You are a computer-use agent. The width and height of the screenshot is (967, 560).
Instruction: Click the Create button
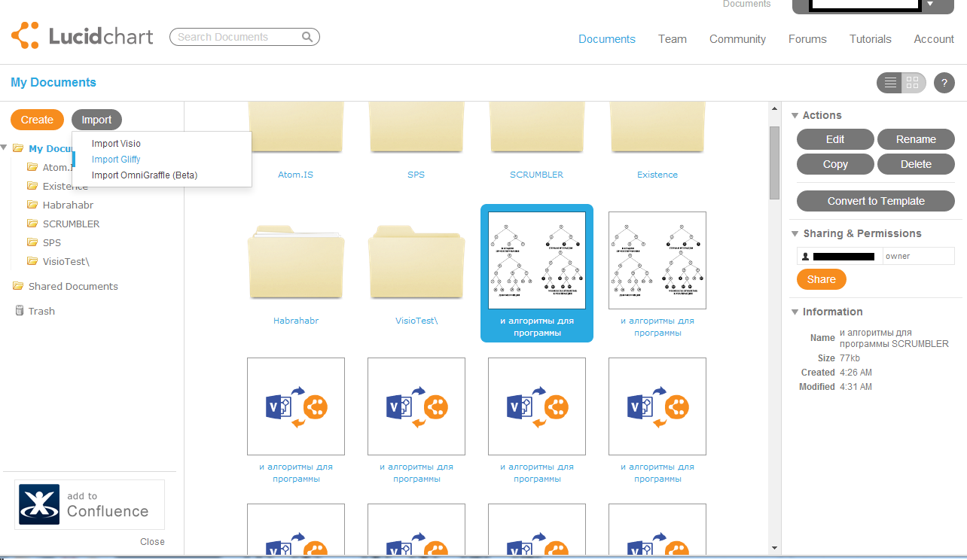pyautogui.click(x=37, y=120)
